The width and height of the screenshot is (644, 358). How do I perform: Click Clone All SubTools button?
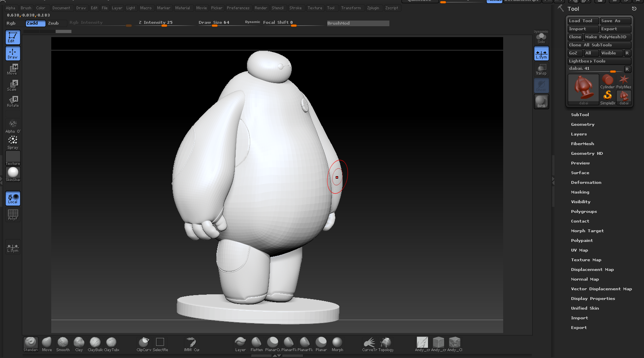pos(599,45)
